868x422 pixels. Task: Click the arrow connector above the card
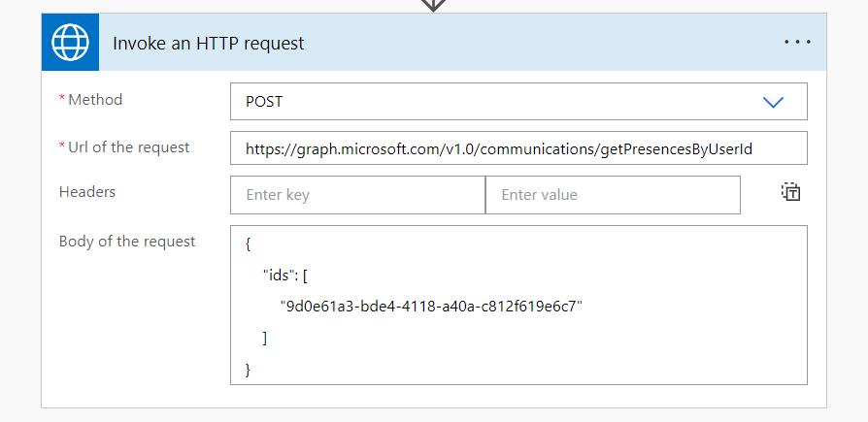tap(434, 5)
